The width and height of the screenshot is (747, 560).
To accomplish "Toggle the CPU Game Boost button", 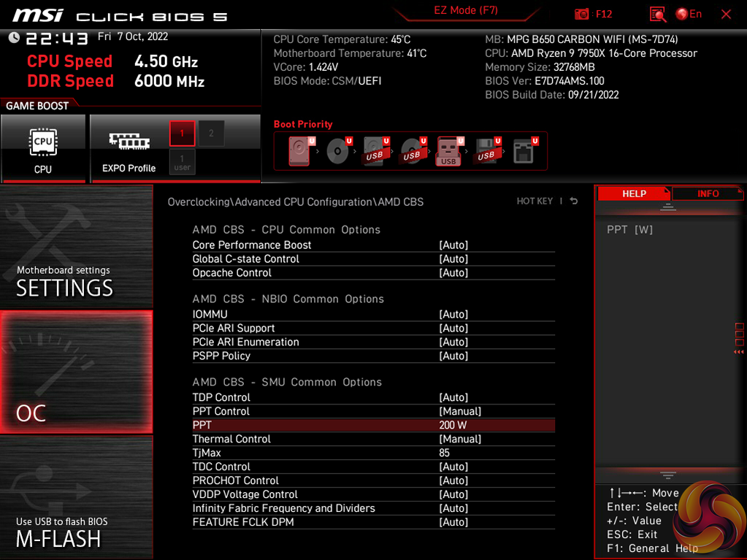I will (43, 148).
